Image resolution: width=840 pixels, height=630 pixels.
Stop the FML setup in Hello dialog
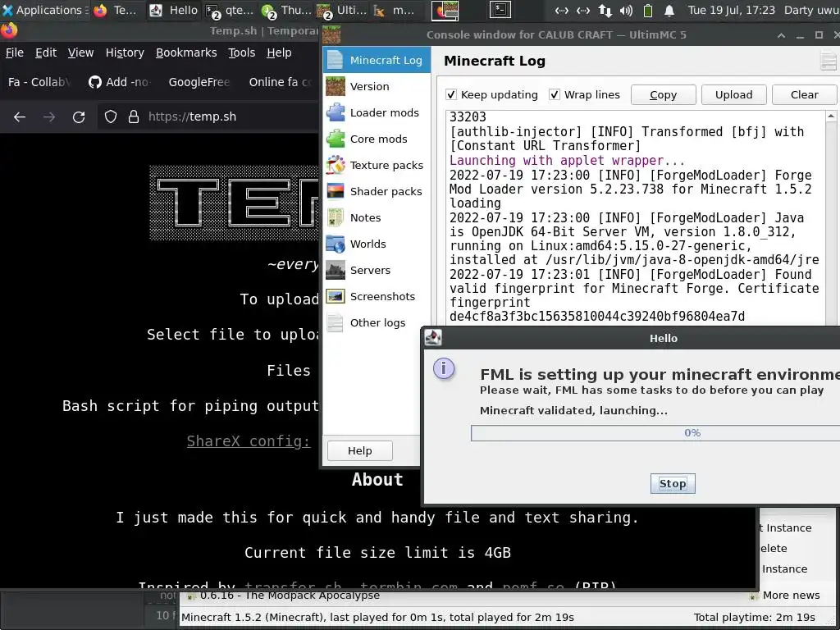673,484
